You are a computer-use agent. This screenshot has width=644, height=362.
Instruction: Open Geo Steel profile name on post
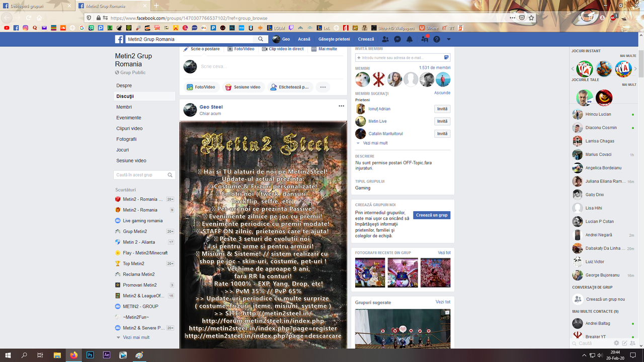click(211, 107)
